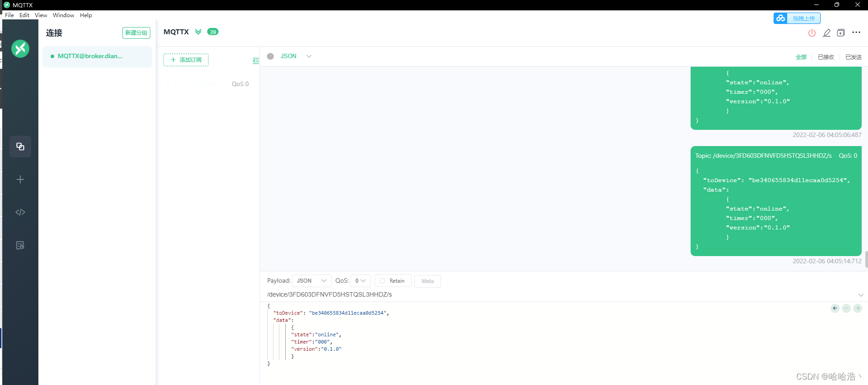Open the QoS 0 dropdown
The width and height of the screenshot is (868, 385).
[361, 281]
